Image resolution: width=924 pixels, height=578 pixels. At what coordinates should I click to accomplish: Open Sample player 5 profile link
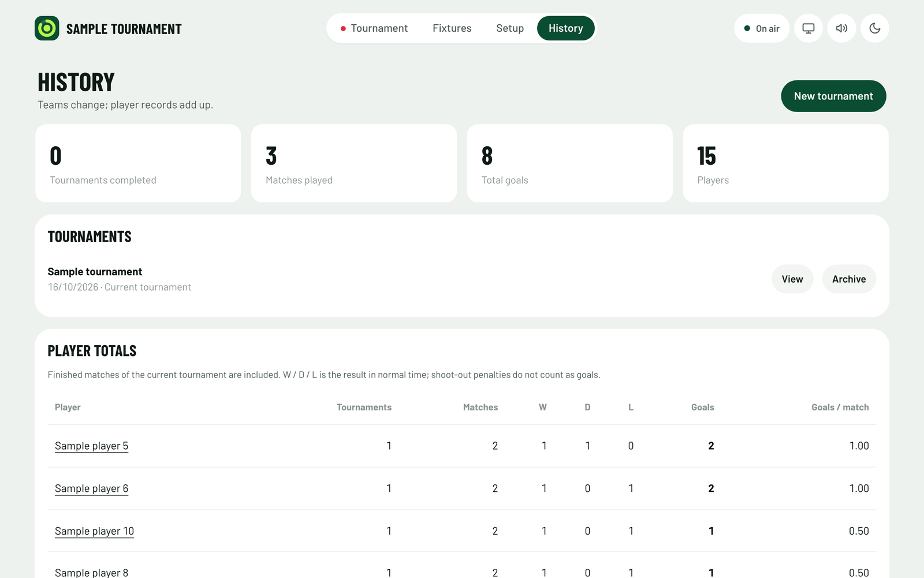(91, 446)
